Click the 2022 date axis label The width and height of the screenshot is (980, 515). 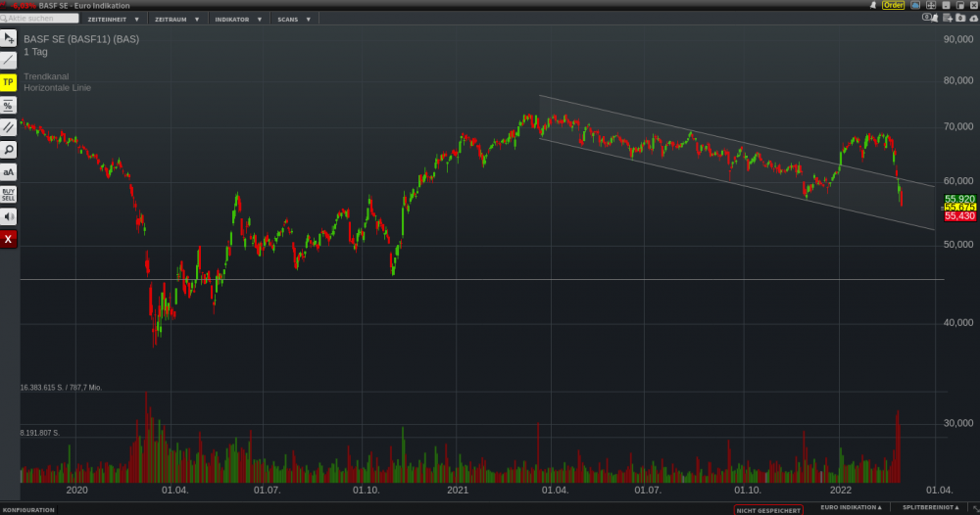pyautogui.click(x=840, y=490)
